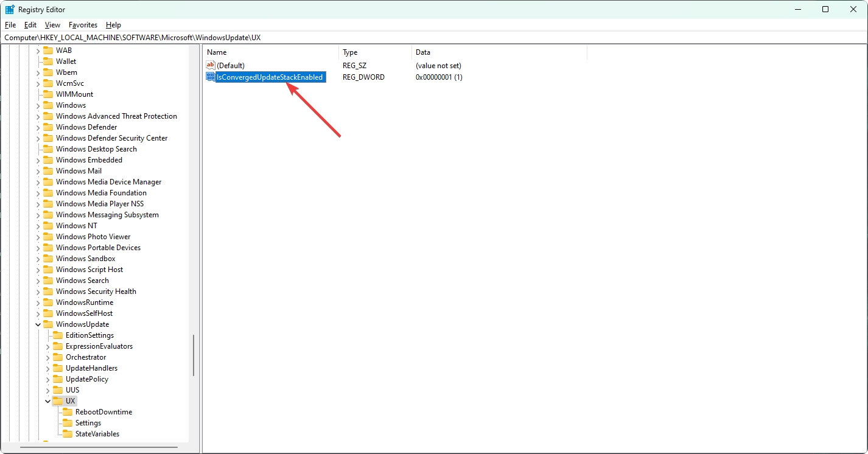
Task: Select the Windows Messaging Subsystem key
Action: click(x=107, y=215)
